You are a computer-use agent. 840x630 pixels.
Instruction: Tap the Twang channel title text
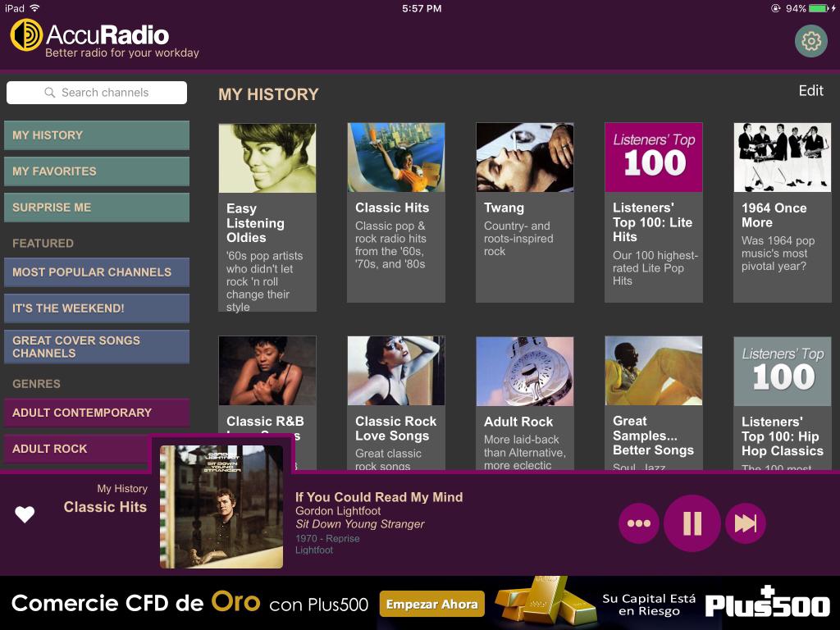click(504, 208)
